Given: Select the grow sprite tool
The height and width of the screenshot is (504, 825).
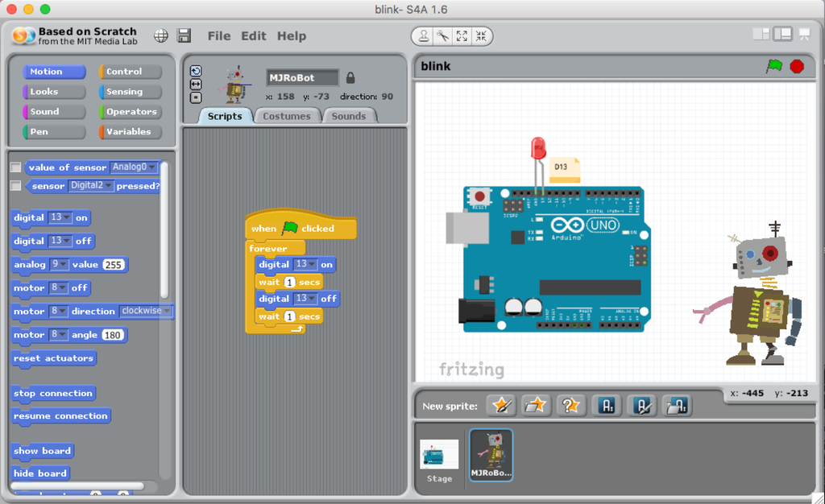Looking at the screenshot, I should point(462,35).
